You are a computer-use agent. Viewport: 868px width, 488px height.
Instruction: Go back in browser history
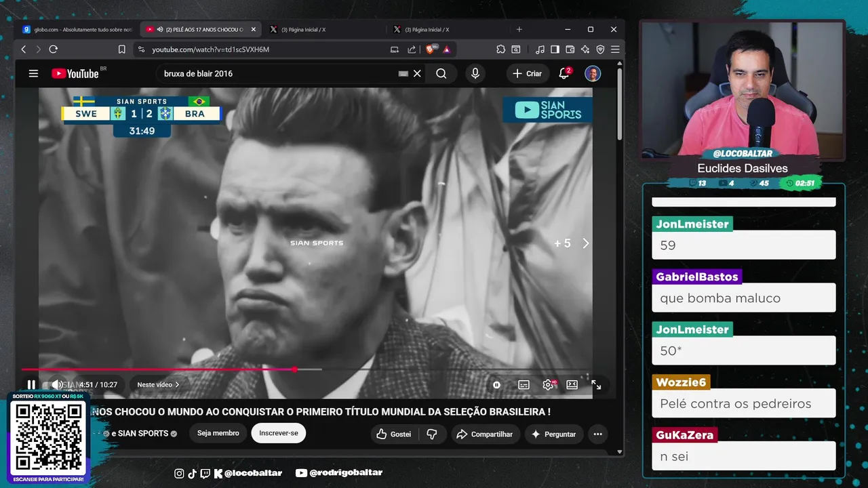click(x=24, y=49)
